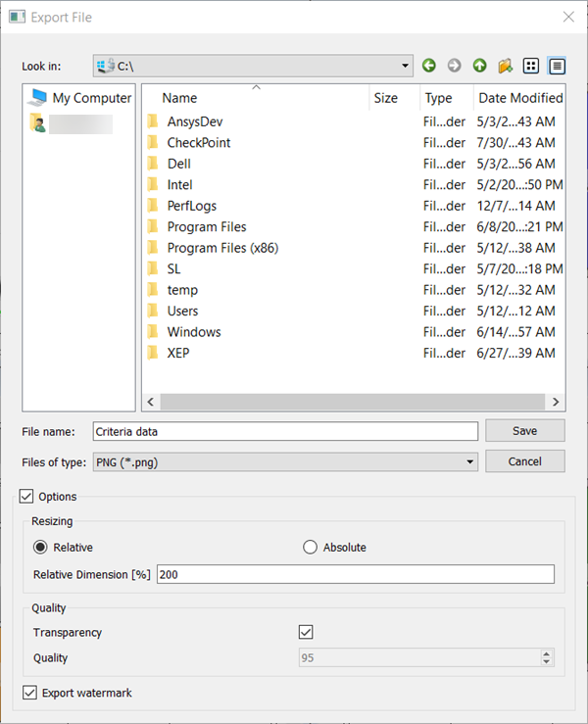
Task: Select the user home folder sidebar entry
Action: [x=70, y=123]
